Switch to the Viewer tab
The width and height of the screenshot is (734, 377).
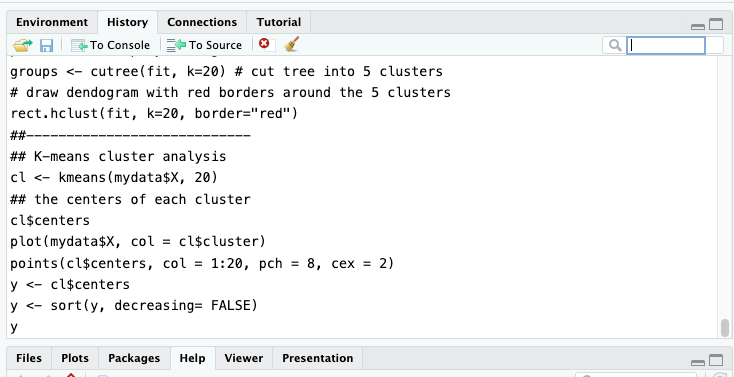click(243, 358)
